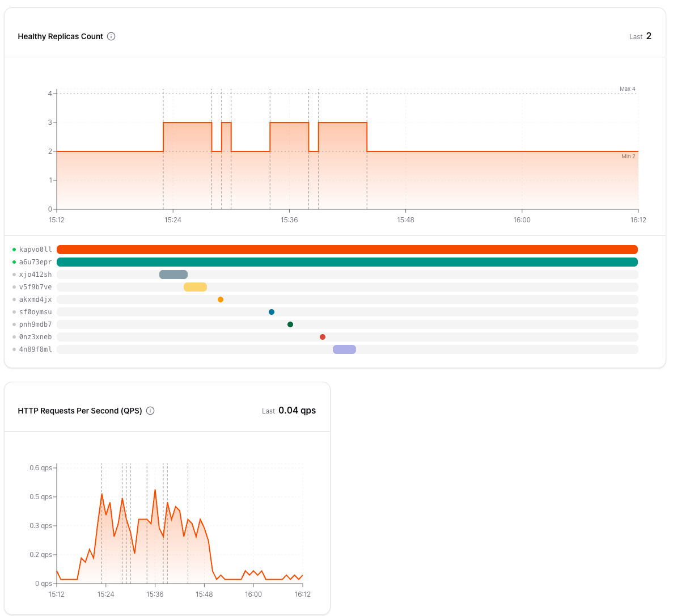Viewport: 673px width, 616px height.
Task: Click the Min 2 label on replicas chart
Action: 628,156
